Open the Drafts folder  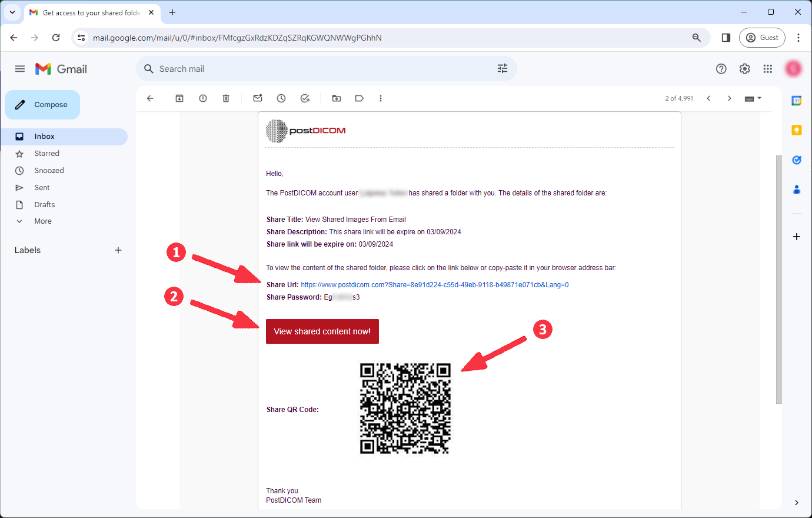click(x=44, y=204)
